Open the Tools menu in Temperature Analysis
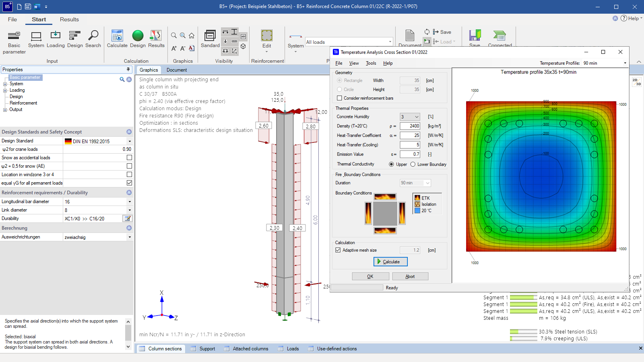The height and width of the screenshot is (362, 644). pyautogui.click(x=371, y=63)
